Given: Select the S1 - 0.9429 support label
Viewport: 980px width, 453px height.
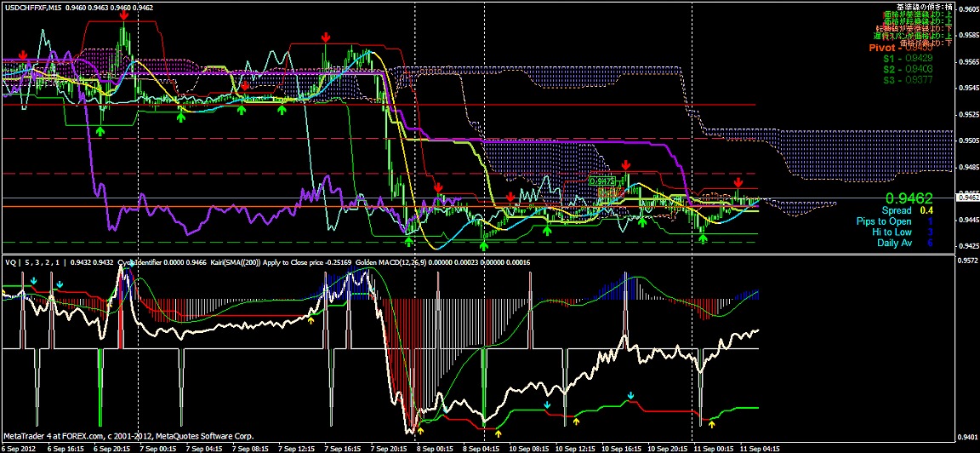Looking at the screenshot, I should click(x=909, y=58).
